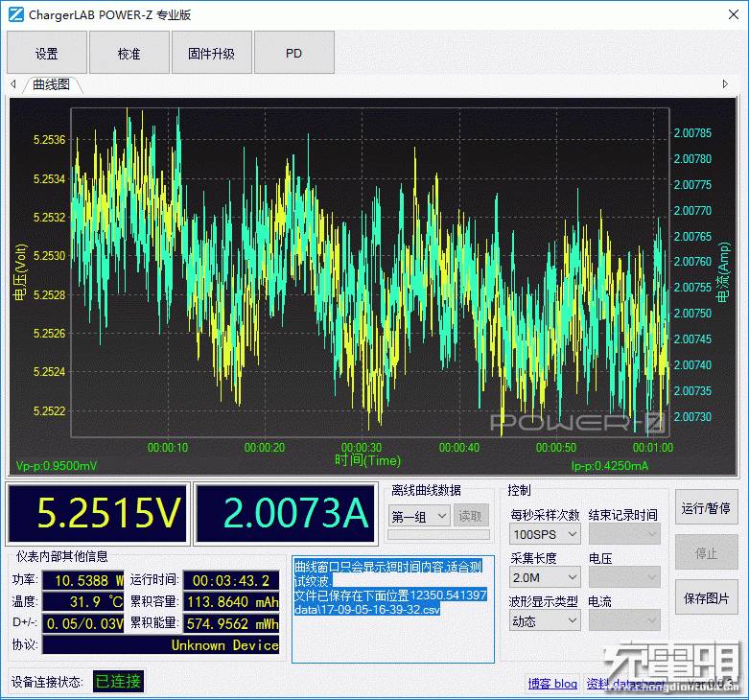Click the 2.00730 current axis label
The width and height of the screenshot is (749, 700).
(x=692, y=417)
